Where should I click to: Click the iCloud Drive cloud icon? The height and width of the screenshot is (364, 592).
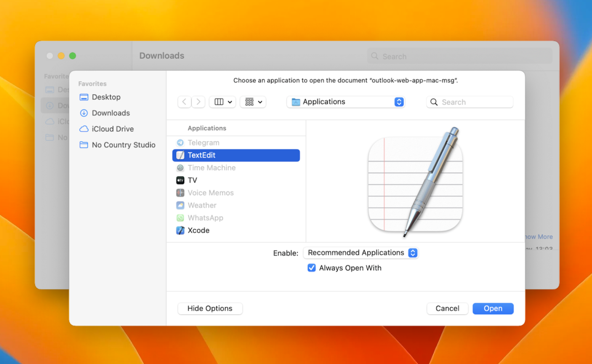[84, 129]
